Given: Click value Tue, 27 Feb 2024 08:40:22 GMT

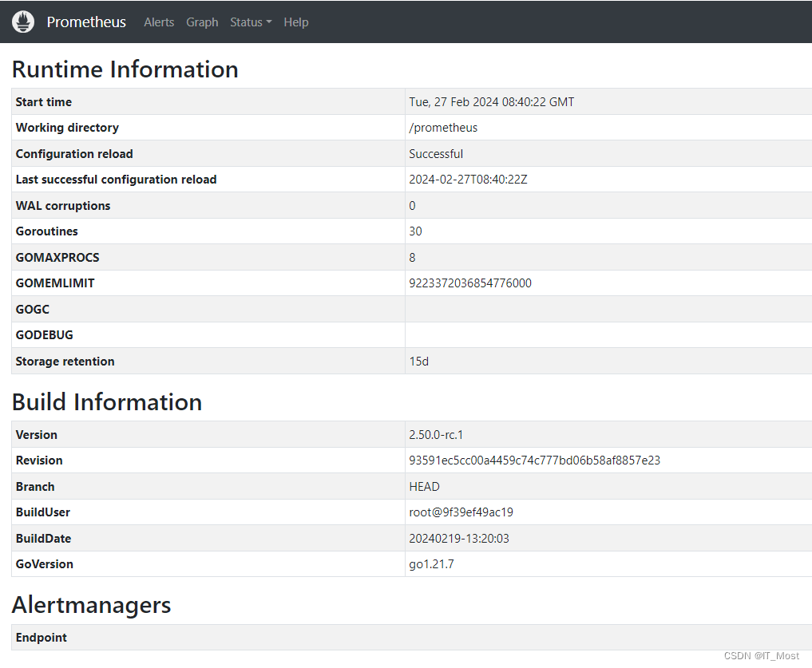Looking at the screenshot, I should (x=492, y=102).
